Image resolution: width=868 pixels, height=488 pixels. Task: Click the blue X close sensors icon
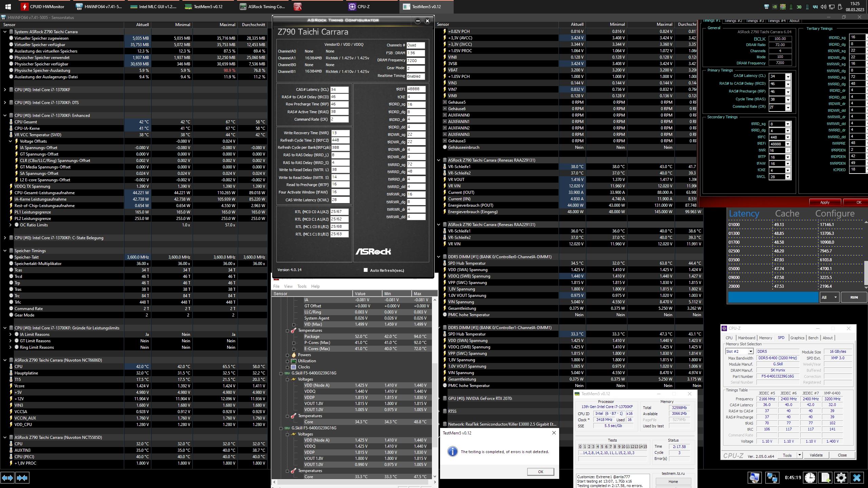[x=857, y=478]
